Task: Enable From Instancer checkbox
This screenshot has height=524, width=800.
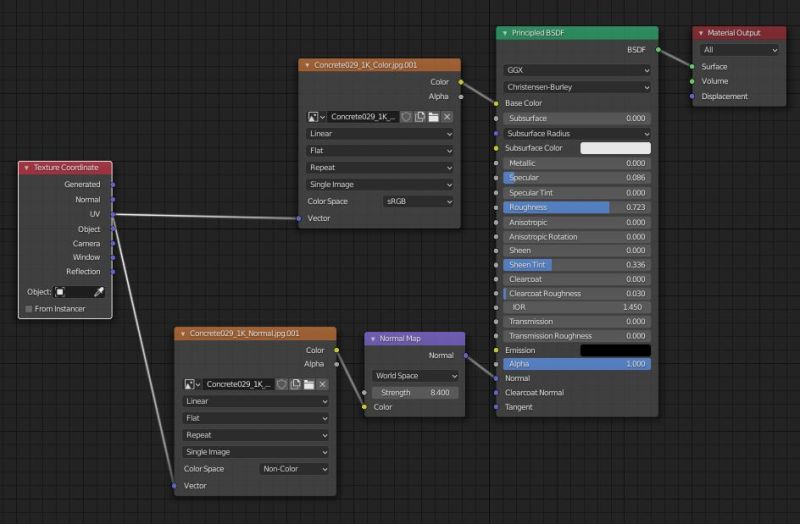Action: (x=29, y=309)
